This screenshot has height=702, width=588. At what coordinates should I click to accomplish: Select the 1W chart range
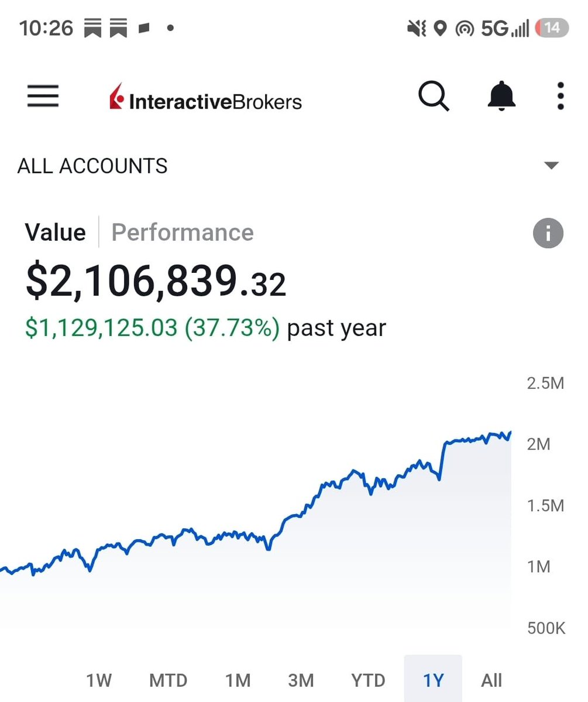click(x=99, y=680)
